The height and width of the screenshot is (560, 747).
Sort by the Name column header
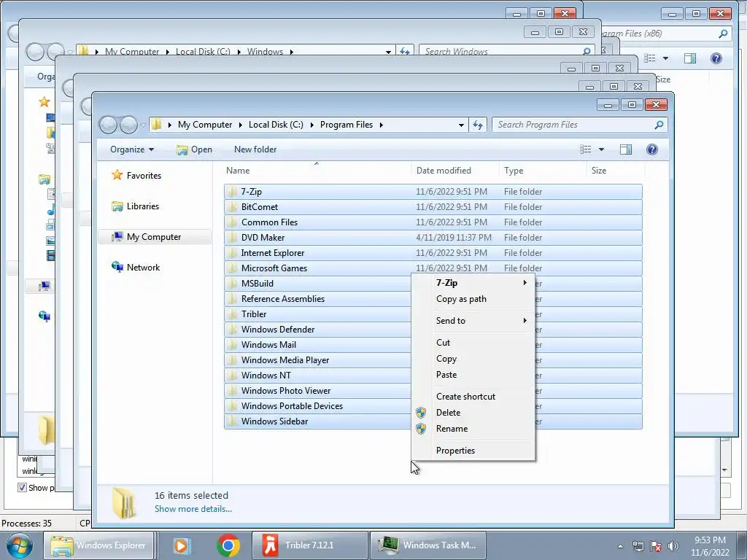[318, 171]
